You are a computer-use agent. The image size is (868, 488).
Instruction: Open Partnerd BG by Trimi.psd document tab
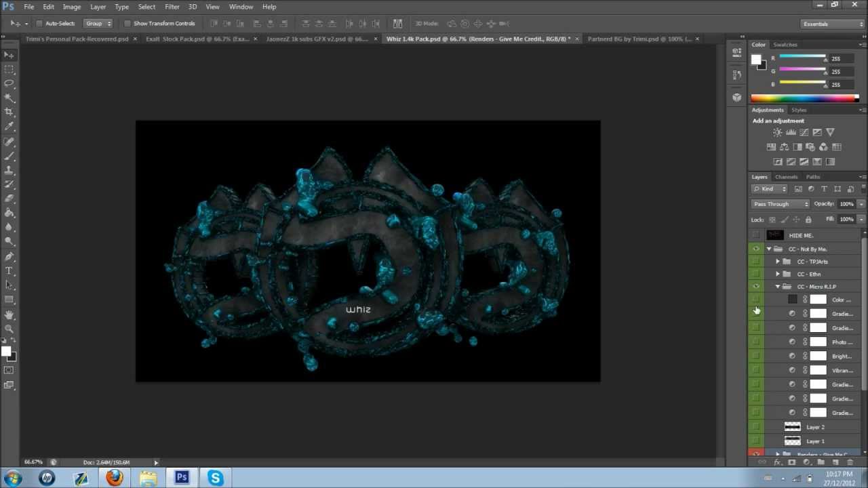point(639,39)
